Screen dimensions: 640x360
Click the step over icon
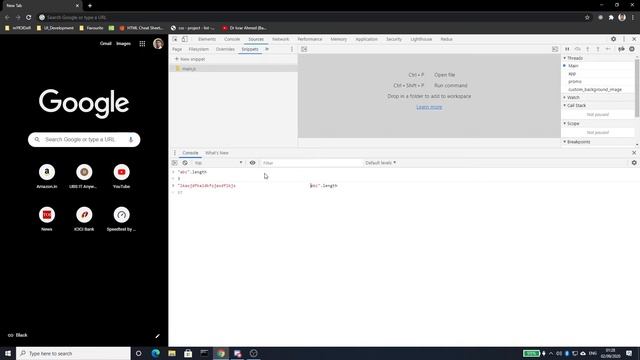click(x=578, y=49)
